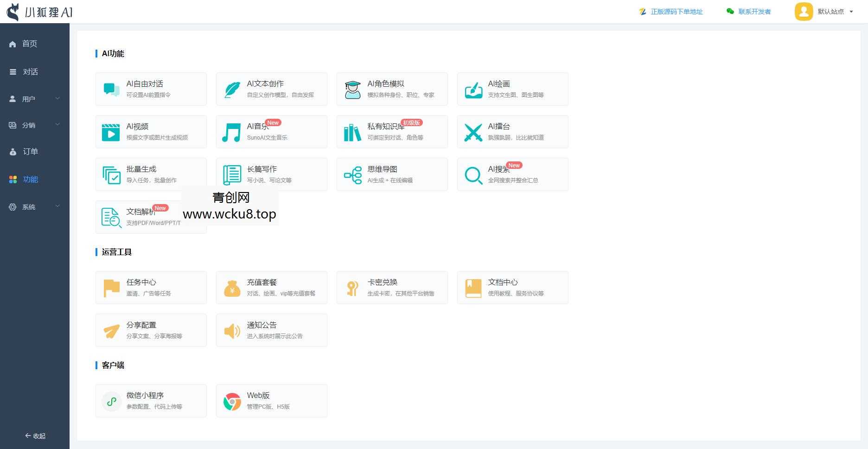Open the AI搜索 search feature
Image resolution: width=868 pixels, height=449 pixels.
(512, 174)
